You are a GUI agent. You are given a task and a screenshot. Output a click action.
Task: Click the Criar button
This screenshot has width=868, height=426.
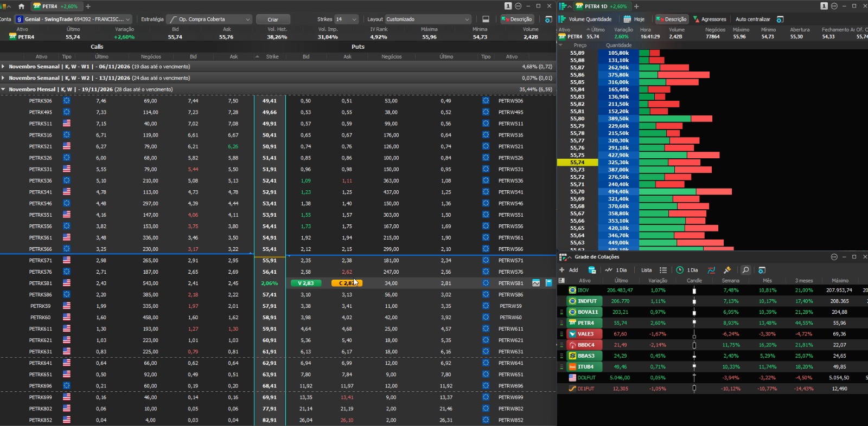click(x=273, y=19)
